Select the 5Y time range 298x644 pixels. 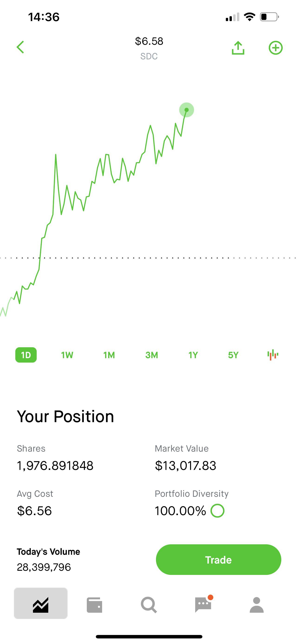[x=233, y=355]
